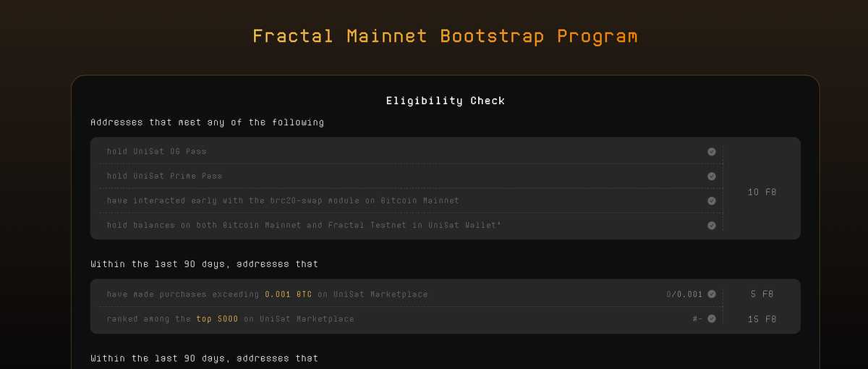Click 'hold UniSat Prime Pass' text
This screenshot has width=868, height=369.
click(165, 176)
